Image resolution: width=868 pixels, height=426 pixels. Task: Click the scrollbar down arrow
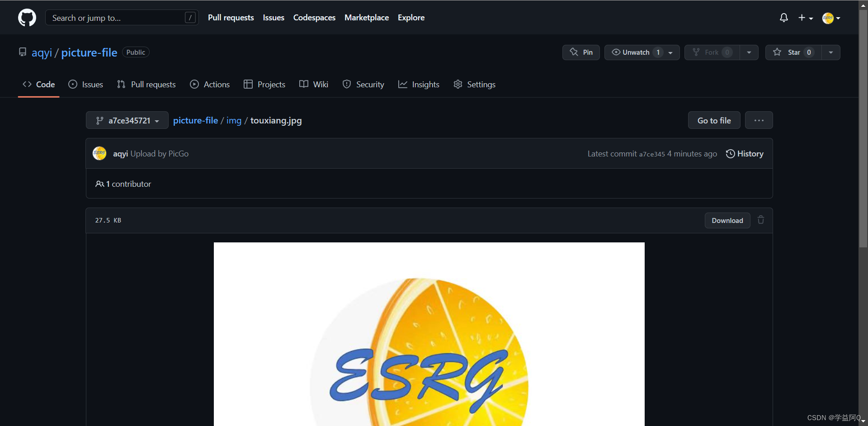pos(863,421)
